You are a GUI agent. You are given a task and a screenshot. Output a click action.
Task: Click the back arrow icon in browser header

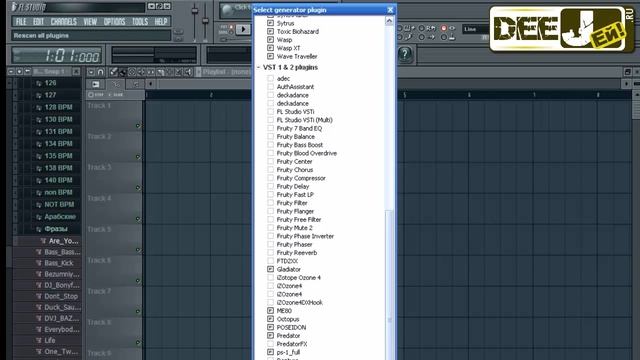click(27, 72)
